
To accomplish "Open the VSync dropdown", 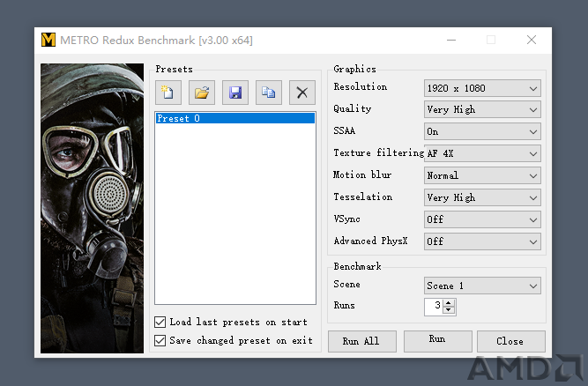I will [482, 219].
